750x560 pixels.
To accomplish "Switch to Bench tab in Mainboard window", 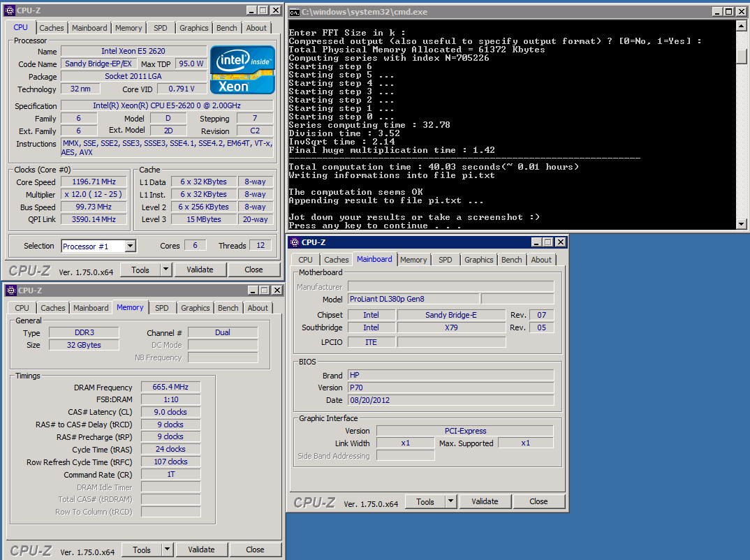I will [x=512, y=260].
